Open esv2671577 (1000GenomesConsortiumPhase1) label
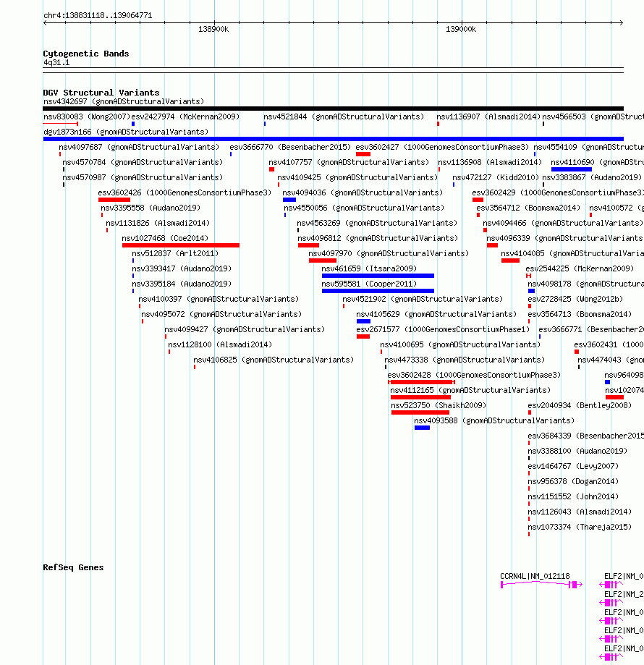Image resolution: width=644 pixels, height=665 pixels. pos(443,330)
